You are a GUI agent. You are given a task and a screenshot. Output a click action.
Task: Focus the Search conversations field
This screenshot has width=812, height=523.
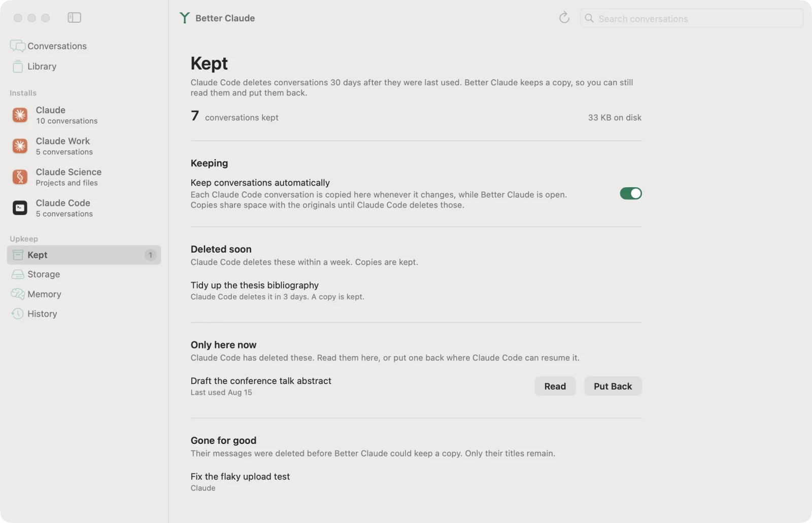[x=692, y=19]
